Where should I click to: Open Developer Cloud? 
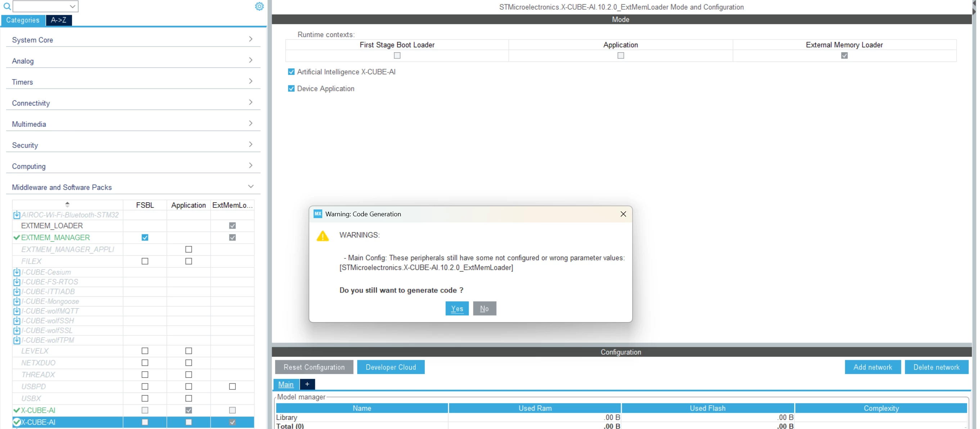tap(391, 367)
